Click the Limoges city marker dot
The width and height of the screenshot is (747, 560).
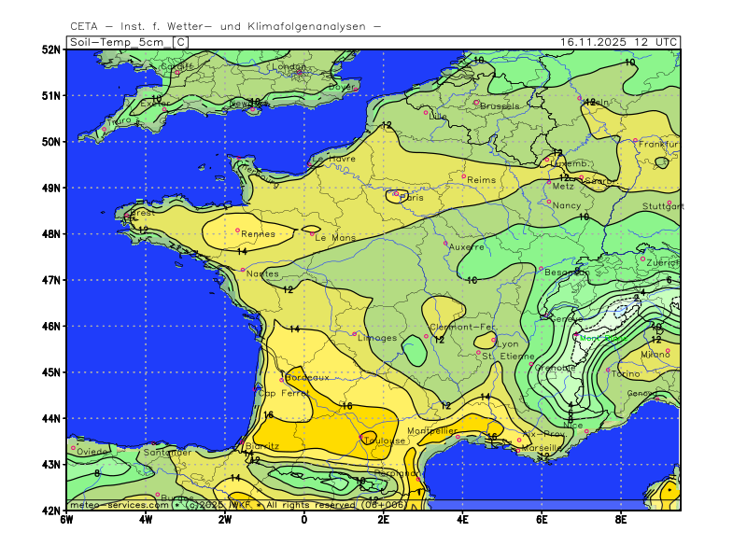point(354,333)
